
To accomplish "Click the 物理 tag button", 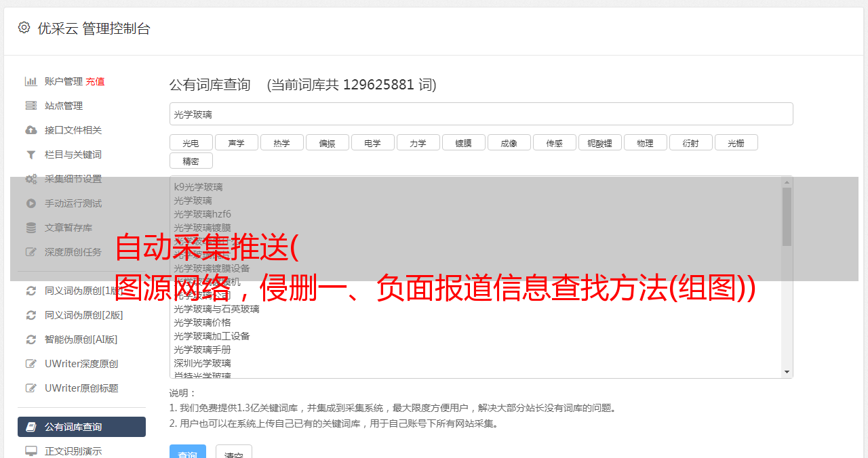I will point(645,142).
